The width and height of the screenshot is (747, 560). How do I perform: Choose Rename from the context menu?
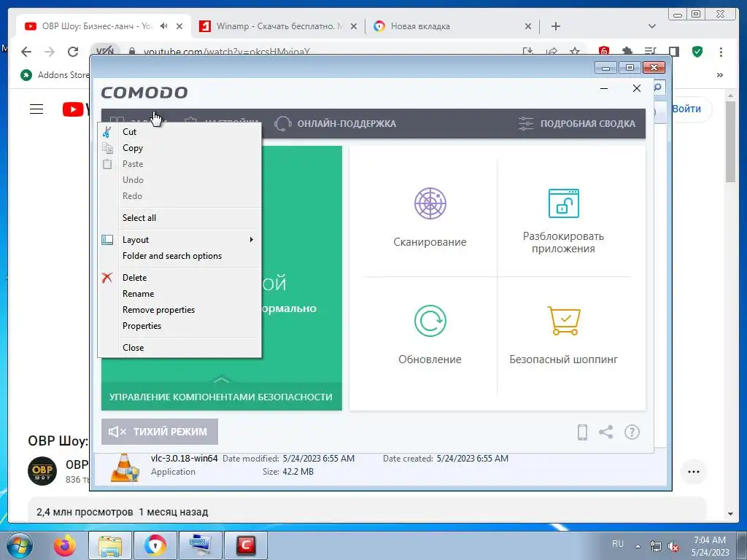[x=179, y=294]
